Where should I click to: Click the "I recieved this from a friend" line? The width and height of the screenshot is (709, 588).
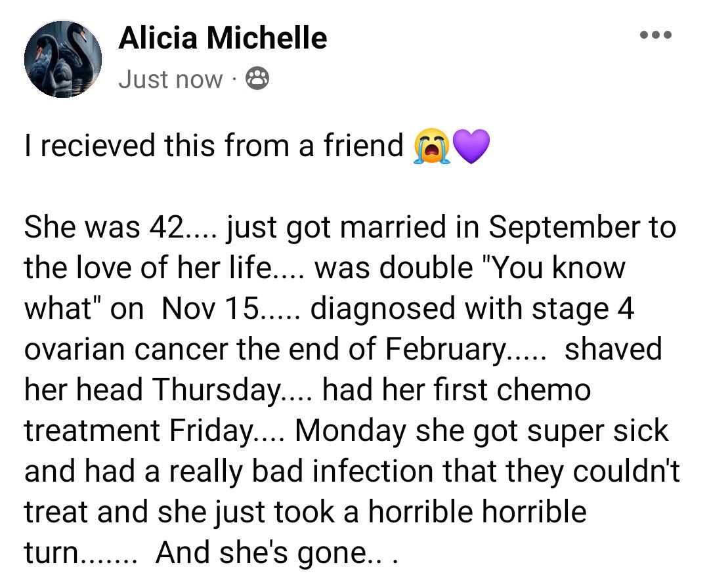point(214,146)
